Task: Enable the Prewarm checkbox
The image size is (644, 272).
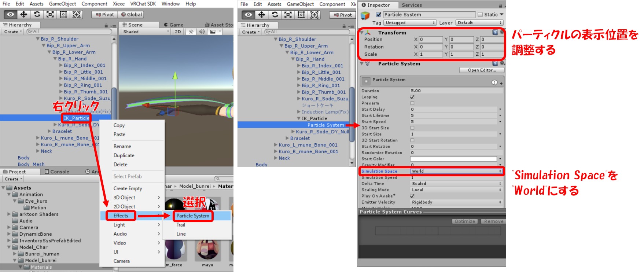Action: [412, 103]
